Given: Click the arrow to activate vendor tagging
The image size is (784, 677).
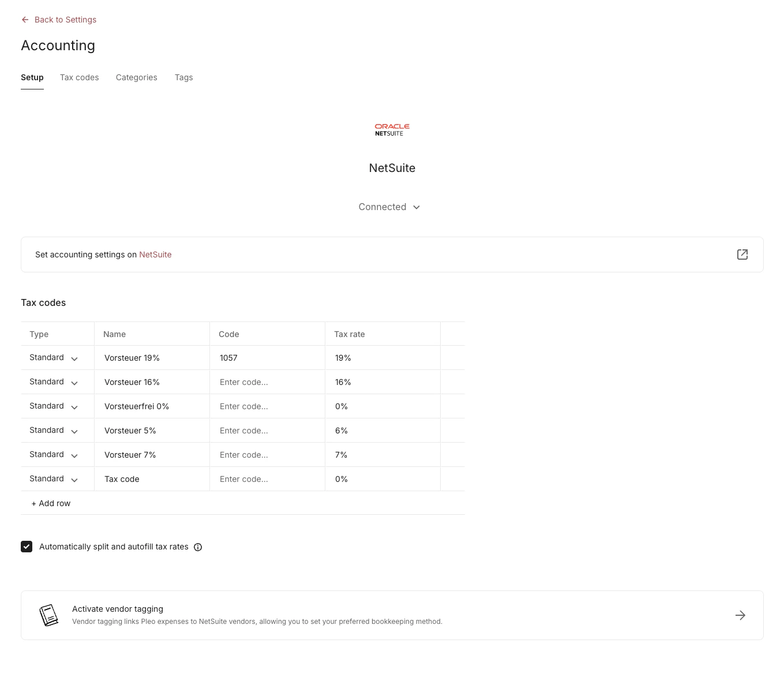Looking at the screenshot, I should [x=740, y=615].
